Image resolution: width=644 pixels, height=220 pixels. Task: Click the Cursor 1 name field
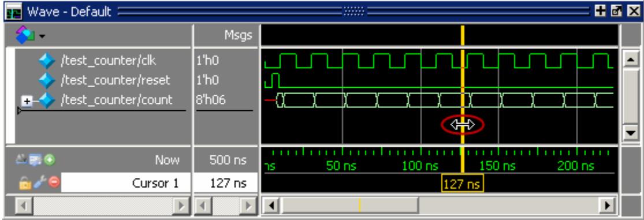click(x=126, y=182)
